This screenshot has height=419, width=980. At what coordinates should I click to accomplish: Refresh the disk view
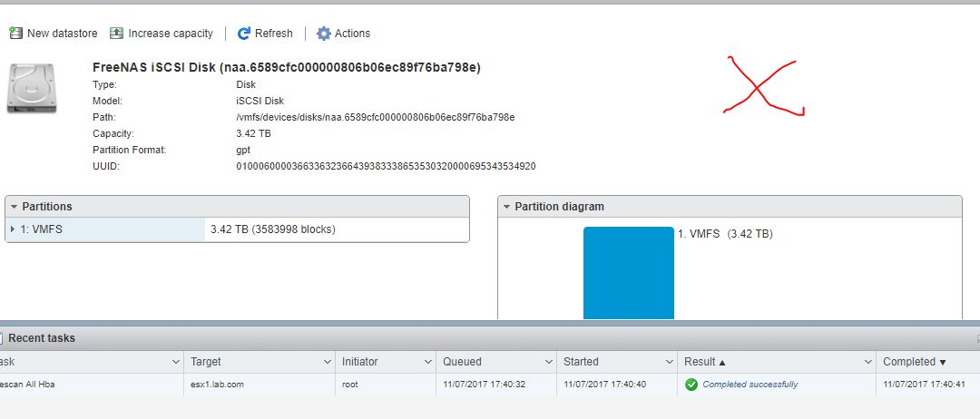point(265,34)
